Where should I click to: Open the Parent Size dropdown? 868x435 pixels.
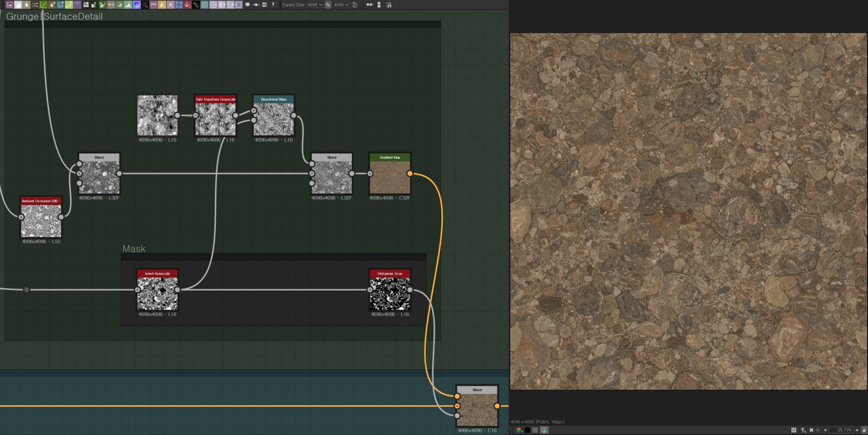[315, 5]
